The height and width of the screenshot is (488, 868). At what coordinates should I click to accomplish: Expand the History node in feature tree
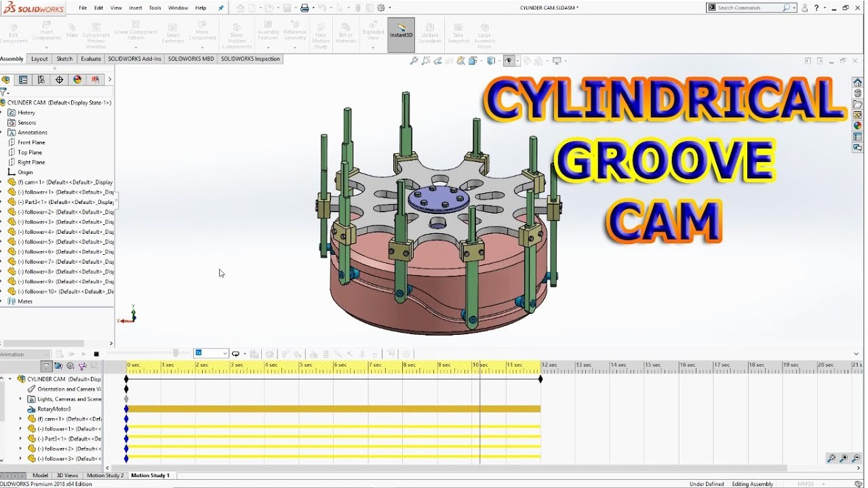tap(2, 113)
